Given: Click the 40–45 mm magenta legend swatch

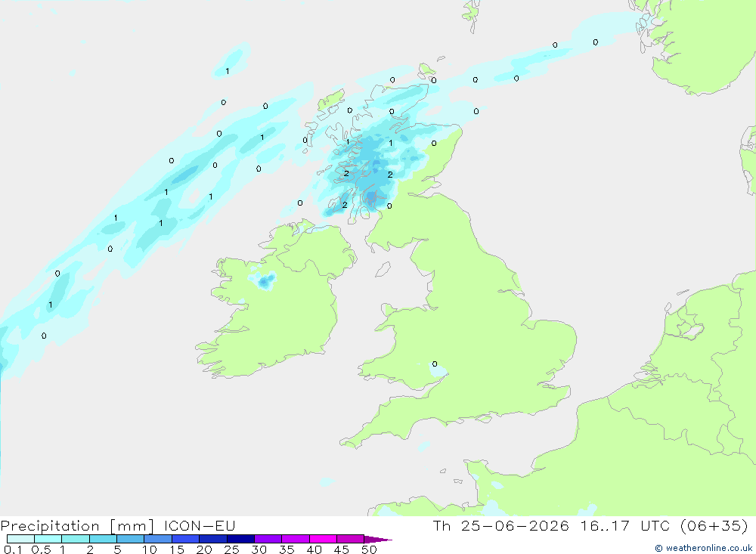Looking at the screenshot, I should pyautogui.click(x=323, y=539).
